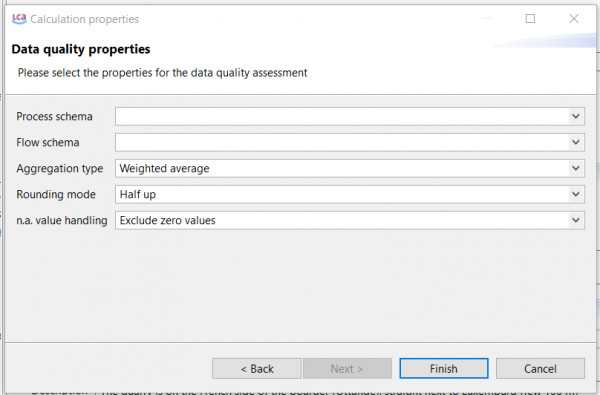Expand the Rounding mode dropdown arrow
Screen dimensions: 600x395
[576, 194]
